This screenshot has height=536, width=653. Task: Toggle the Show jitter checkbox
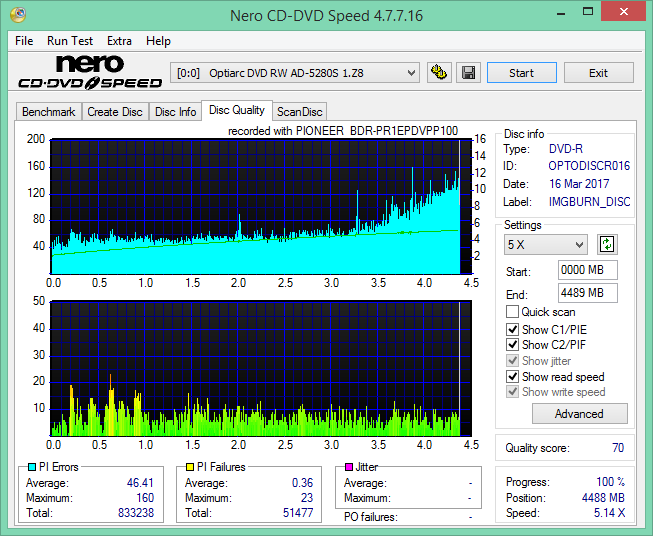pyautogui.click(x=512, y=361)
